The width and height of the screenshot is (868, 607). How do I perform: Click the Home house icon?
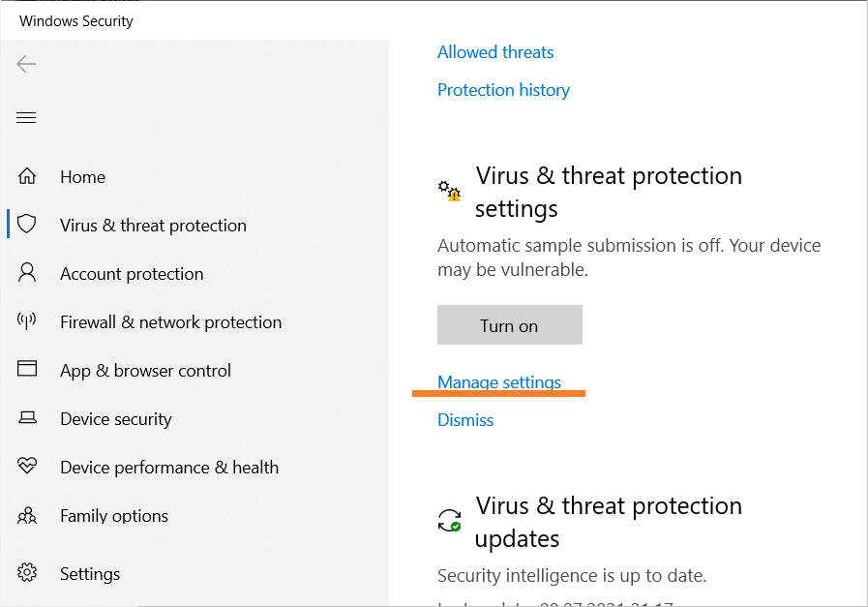(x=26, y=176)
